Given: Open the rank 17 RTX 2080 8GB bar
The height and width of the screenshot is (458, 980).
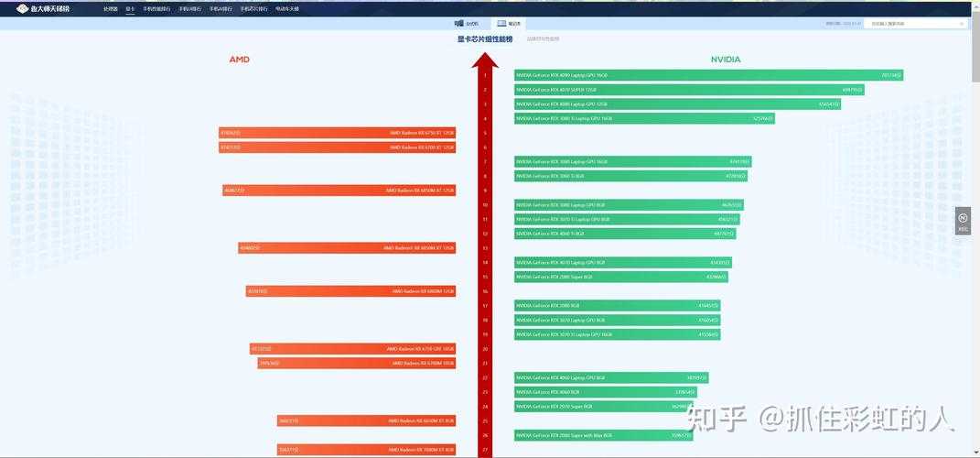Looking at the screenshot, I should [618, 305].
